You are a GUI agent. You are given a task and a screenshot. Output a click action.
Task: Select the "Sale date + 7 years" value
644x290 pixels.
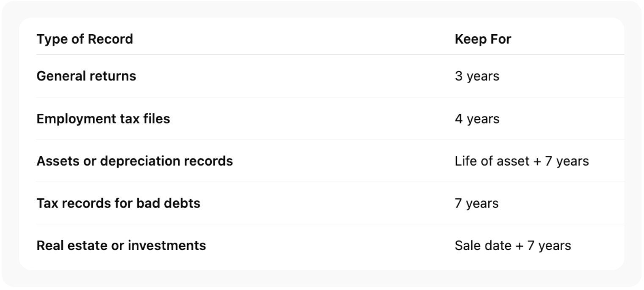[513, 246]
